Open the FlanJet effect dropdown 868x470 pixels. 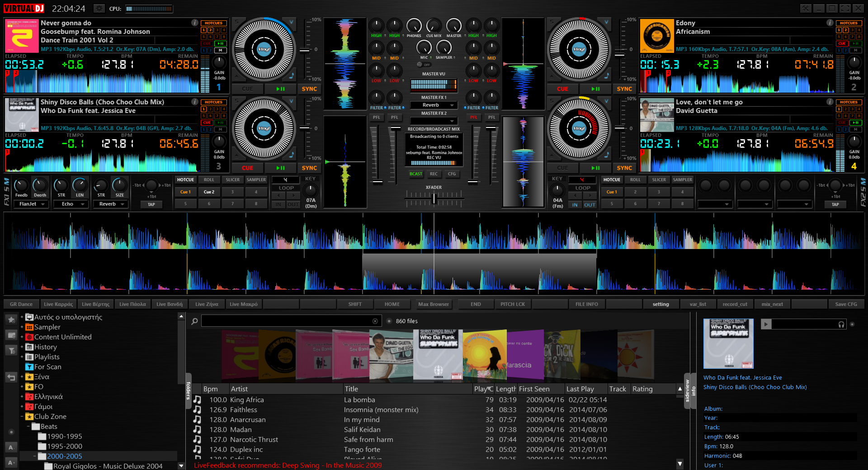(32, 204)
